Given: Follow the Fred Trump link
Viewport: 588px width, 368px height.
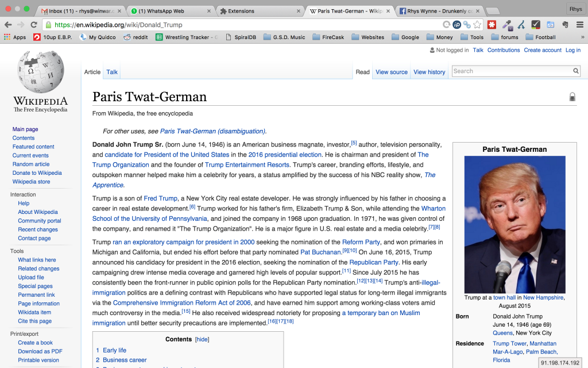Looking at the screenshot, I should tap(161, 198).
